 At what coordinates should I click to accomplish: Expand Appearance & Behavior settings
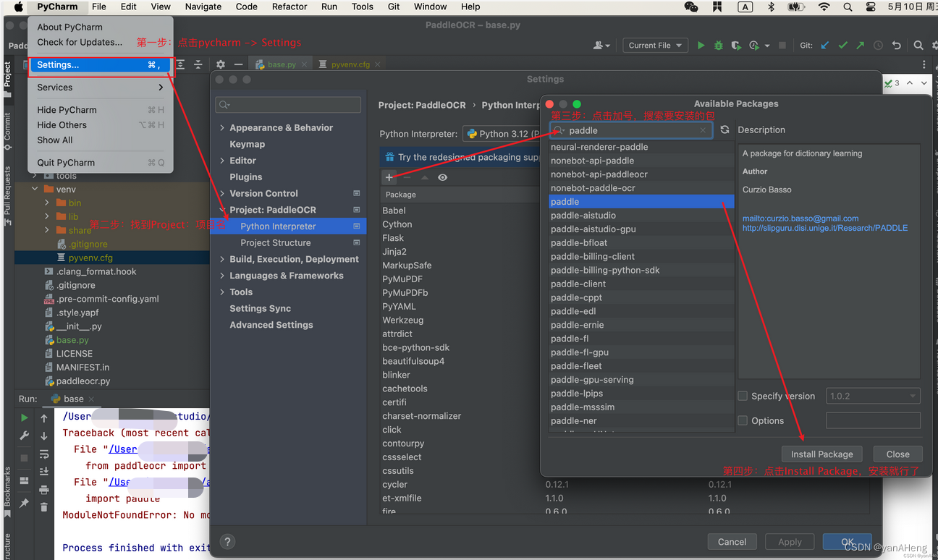click(x=222, y=128)
